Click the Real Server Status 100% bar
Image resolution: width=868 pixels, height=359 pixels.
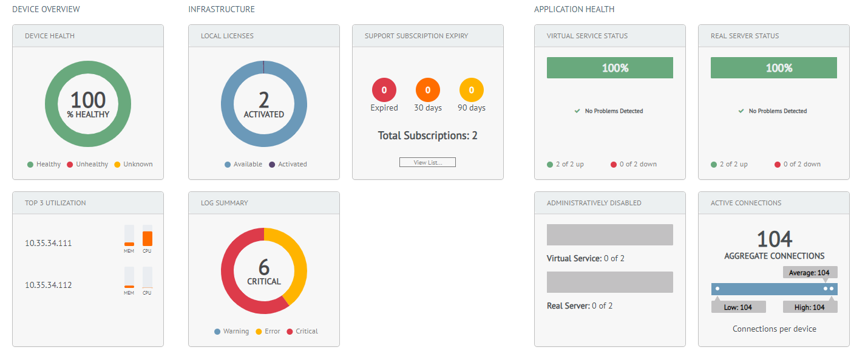(x=774, y=68)
